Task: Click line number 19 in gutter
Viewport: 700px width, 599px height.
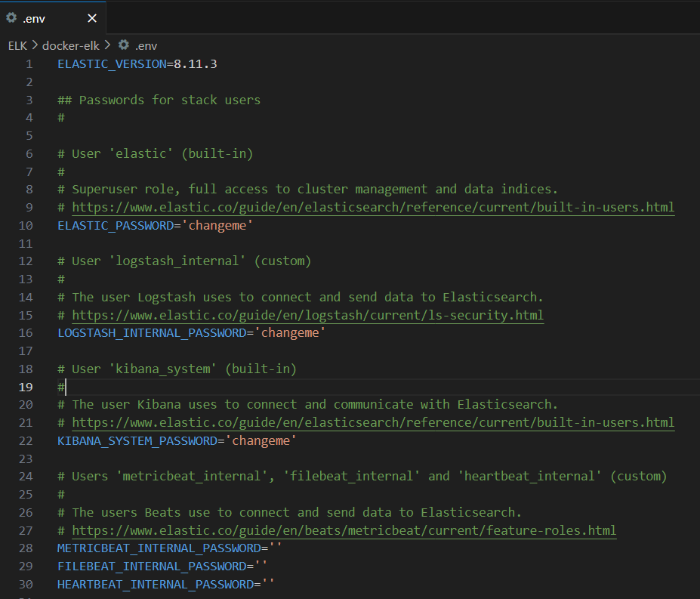Action: tap(26, 387)
